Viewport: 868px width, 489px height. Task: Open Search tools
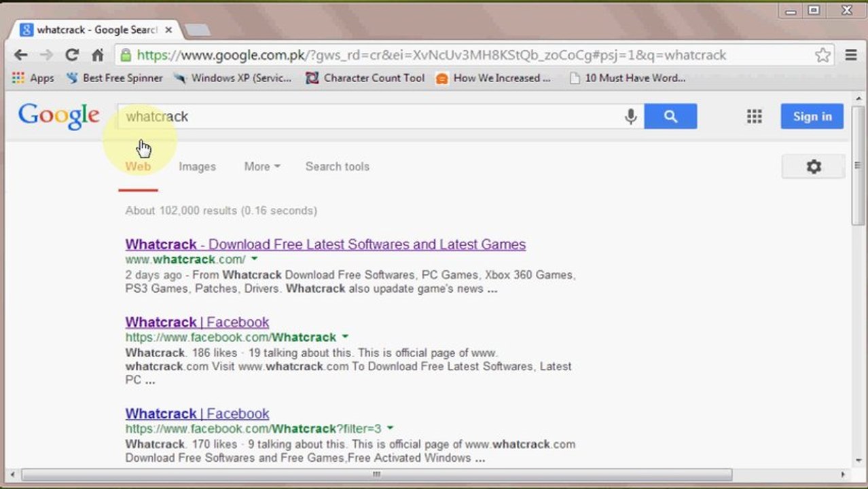[338, 166]
